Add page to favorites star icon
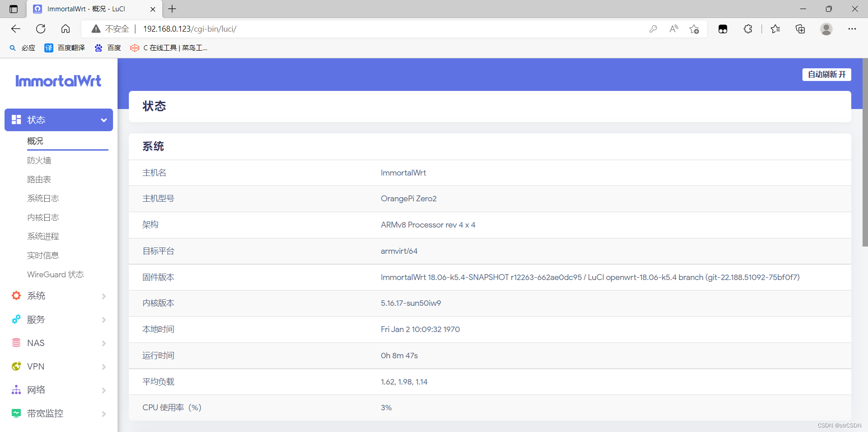Image resolution: width=868 pixels, height=432 pixels. click(x=694, y=29)
